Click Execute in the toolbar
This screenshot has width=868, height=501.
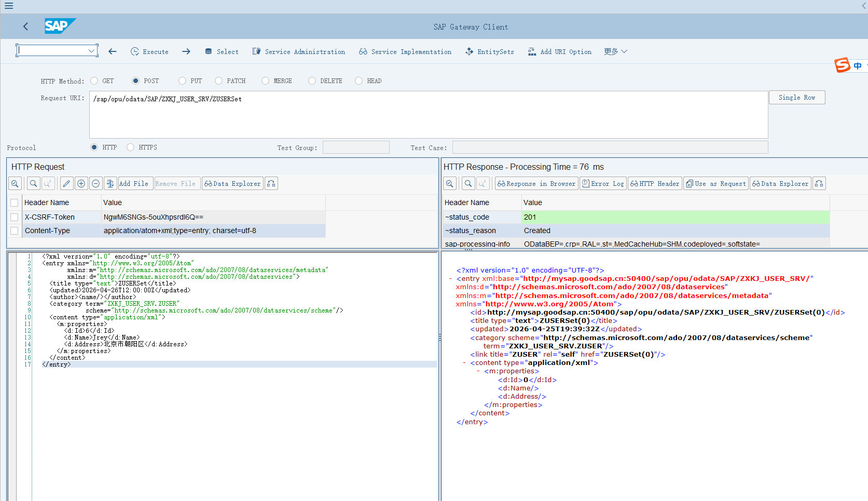149,51
